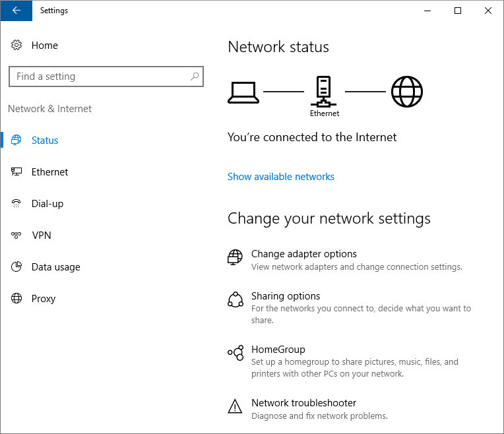Focus the Find a setting search box
This screenshot has width=504, height=434.
point(99,77)
